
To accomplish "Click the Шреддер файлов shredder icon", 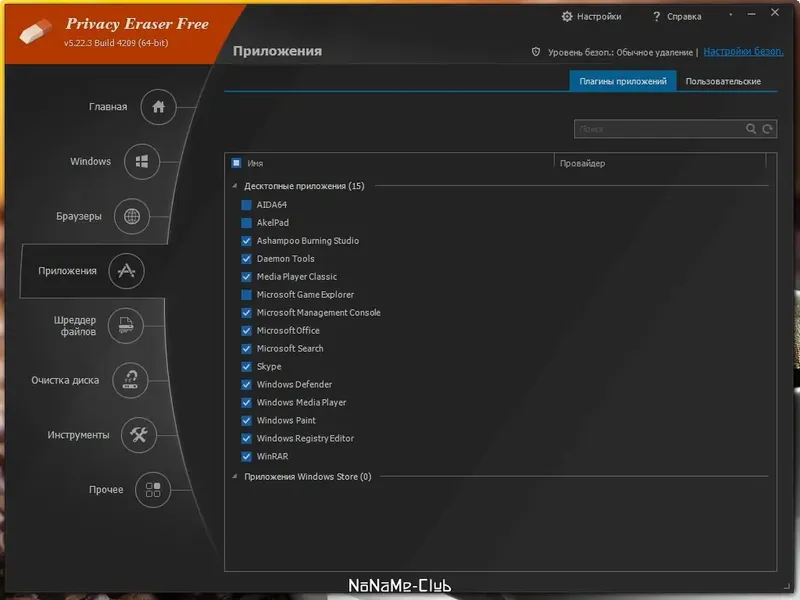I will click(126, 326).
